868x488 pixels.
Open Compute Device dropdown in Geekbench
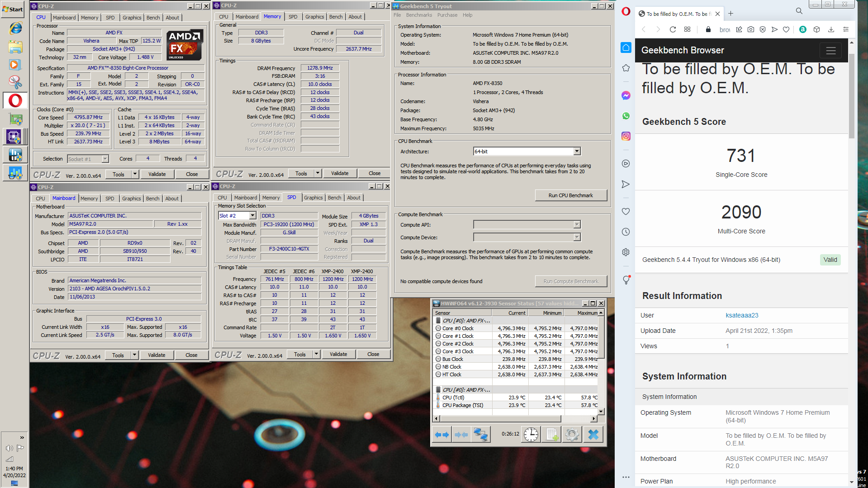click(577, 237)
